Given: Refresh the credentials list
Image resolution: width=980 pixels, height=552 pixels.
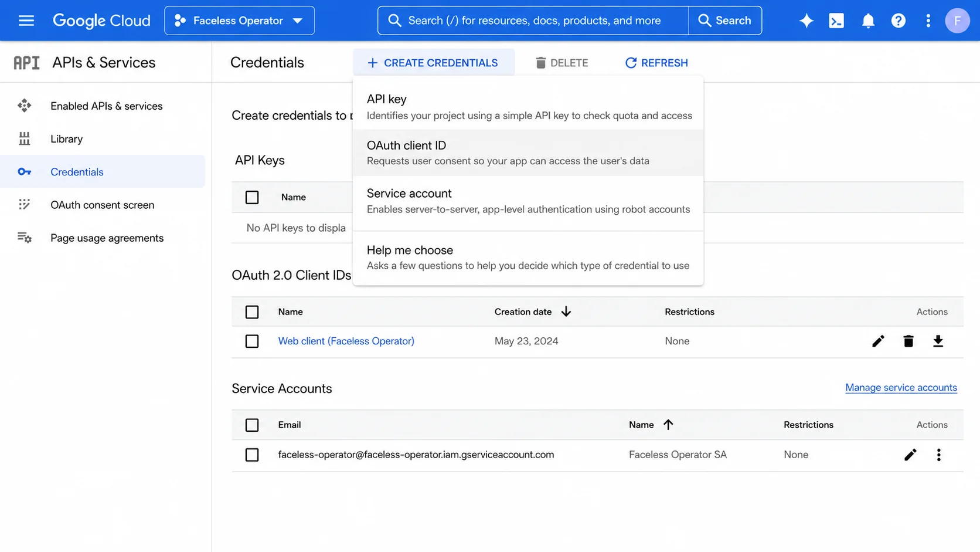Looking at the screenshot, I should point(656,63).
